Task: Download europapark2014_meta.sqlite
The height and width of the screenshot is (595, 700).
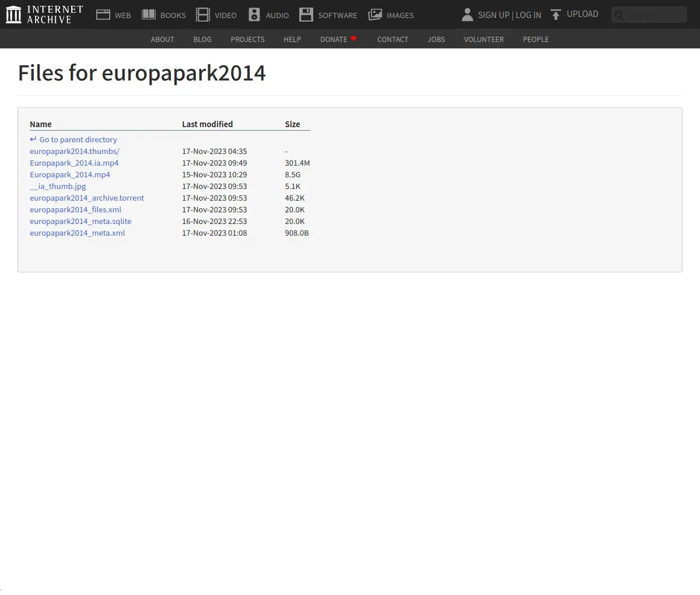Action: [x=80, y=221]
